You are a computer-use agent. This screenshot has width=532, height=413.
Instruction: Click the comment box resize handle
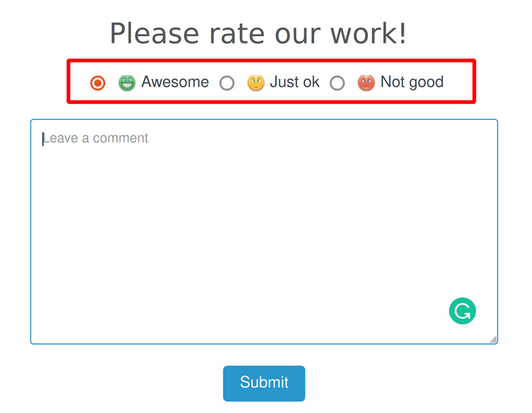point(493,340)
